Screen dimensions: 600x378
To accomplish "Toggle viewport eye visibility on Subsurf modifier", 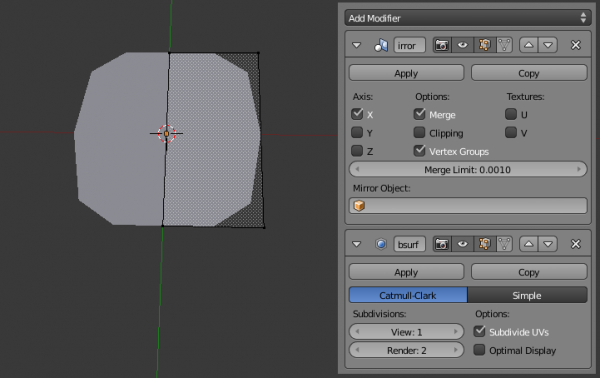I will coord(462,244).
